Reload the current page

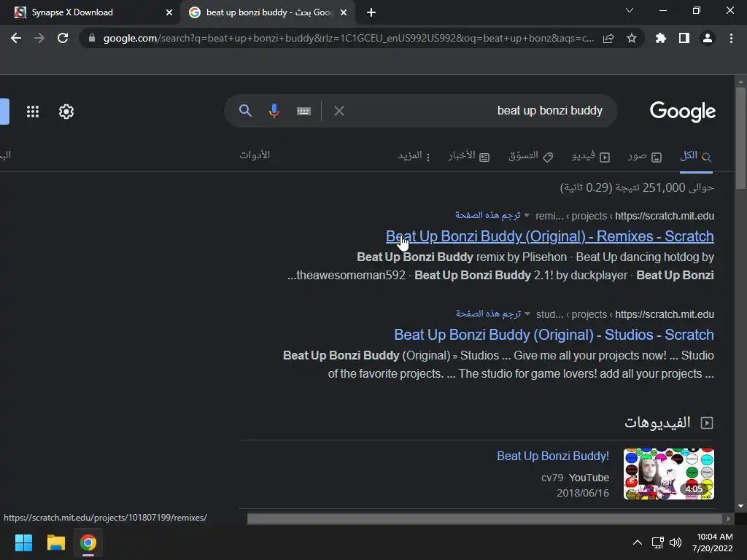coord(63,38)
